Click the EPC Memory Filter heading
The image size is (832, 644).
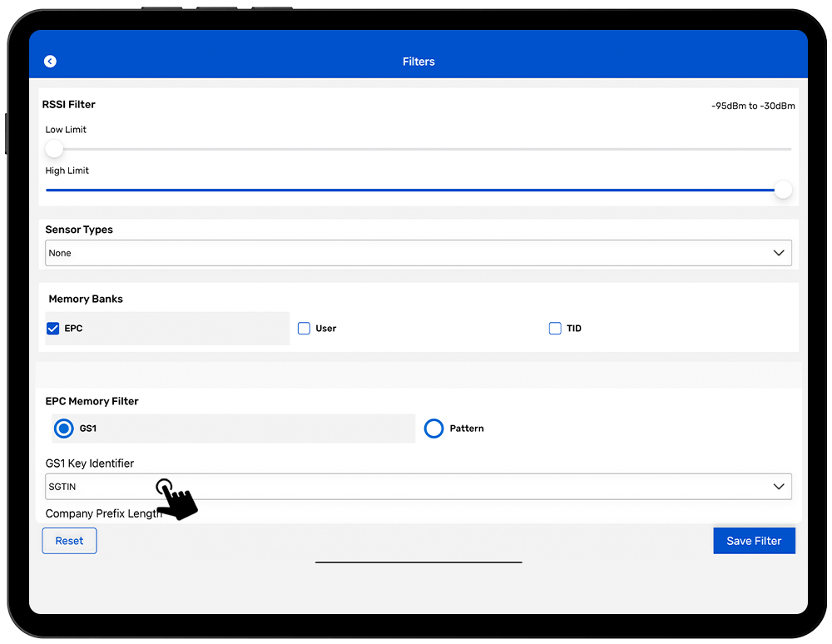point(92,401)
